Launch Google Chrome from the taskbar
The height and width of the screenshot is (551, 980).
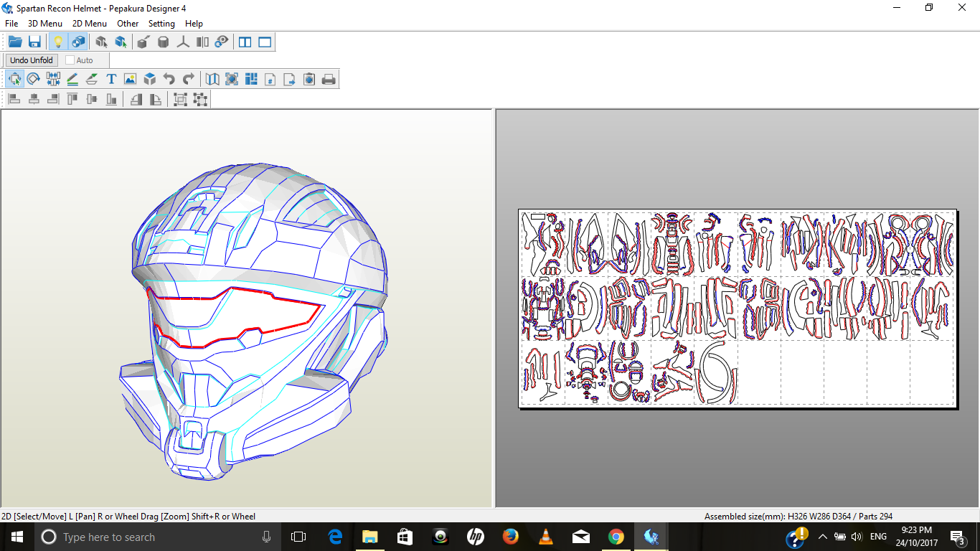[616, 537]
